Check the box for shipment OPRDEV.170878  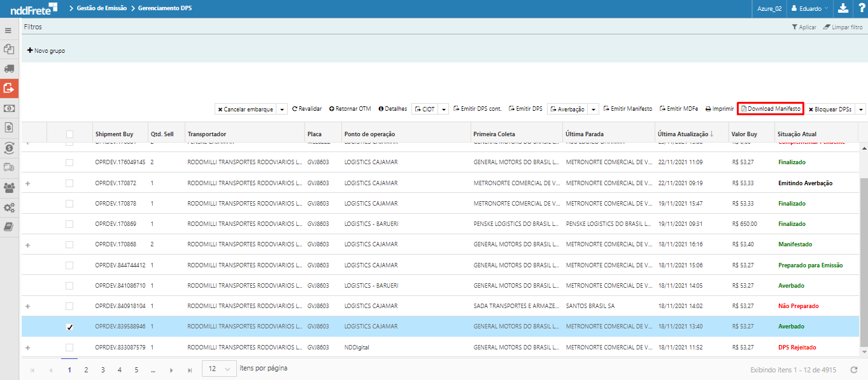[x=69, y=204]
